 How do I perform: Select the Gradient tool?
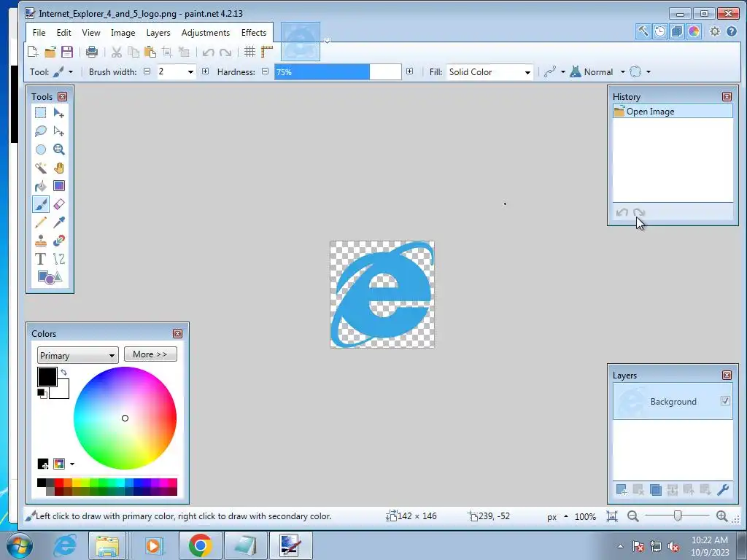pos(58,186)
